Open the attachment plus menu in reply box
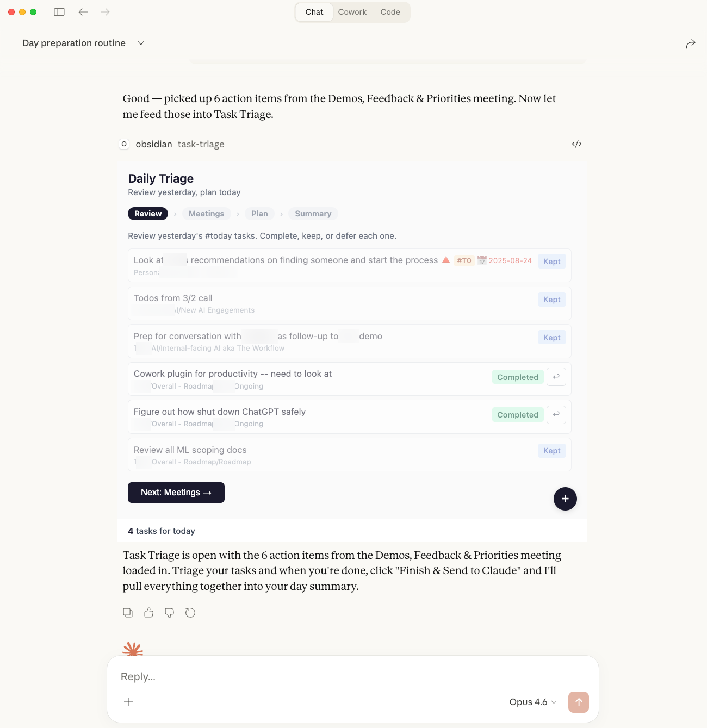Screen dimensions: 707x728 pyautogui.click(x=128, y=702)
